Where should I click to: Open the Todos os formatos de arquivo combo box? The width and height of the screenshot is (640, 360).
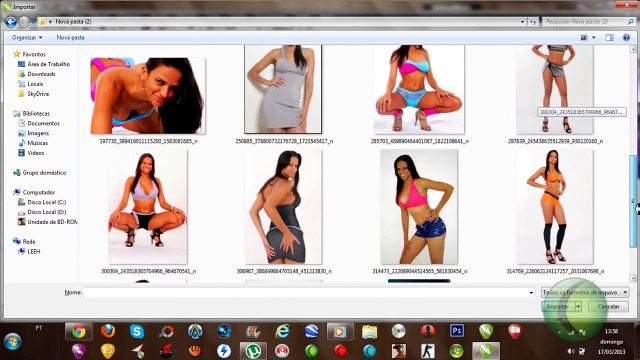click(585, 292)
